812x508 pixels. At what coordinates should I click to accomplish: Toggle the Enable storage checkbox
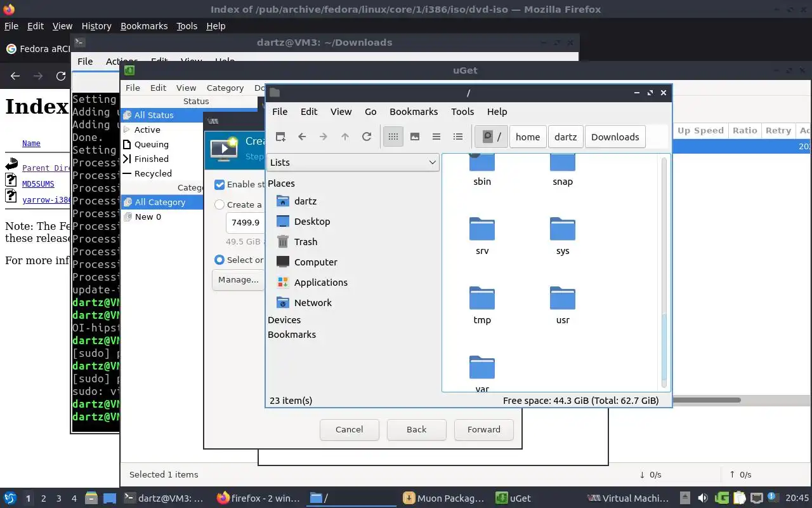[x=219, y=185]
